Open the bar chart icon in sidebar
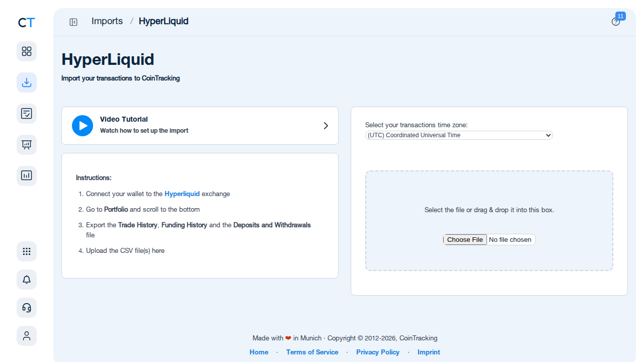The width and height of the screenshot is (644, 362). click(27, 176)
